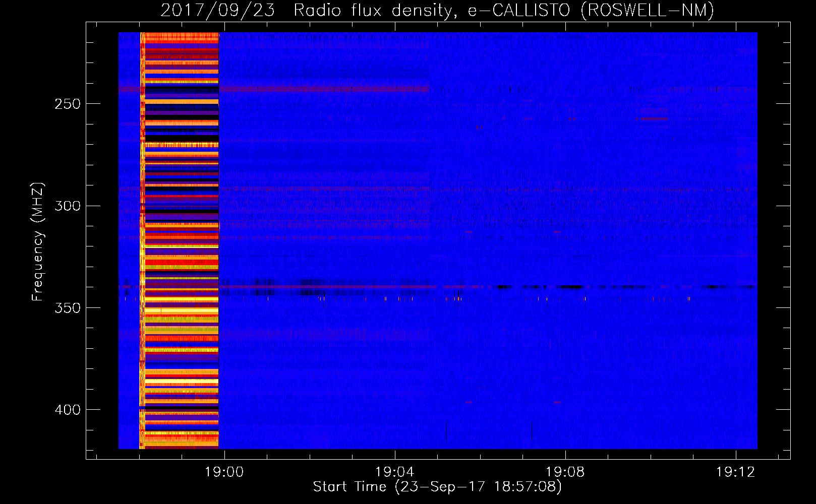This screenshot has height=504, width=816.
Task: Click the 'Start Time (23-Sep-17 18:57:08)' label
Action: coord(437,487)
